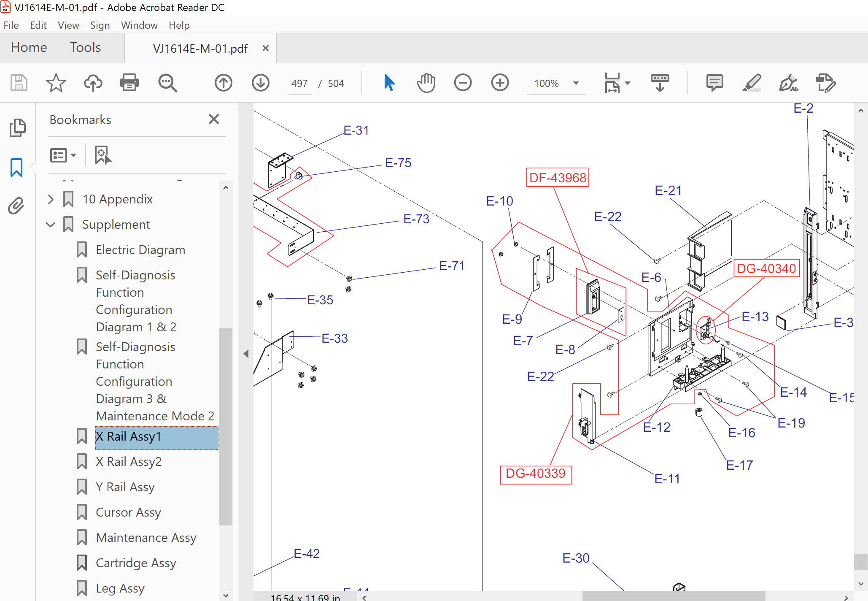Open the Help menu
This screenshot has height=601, width=868.
[179, 25]
